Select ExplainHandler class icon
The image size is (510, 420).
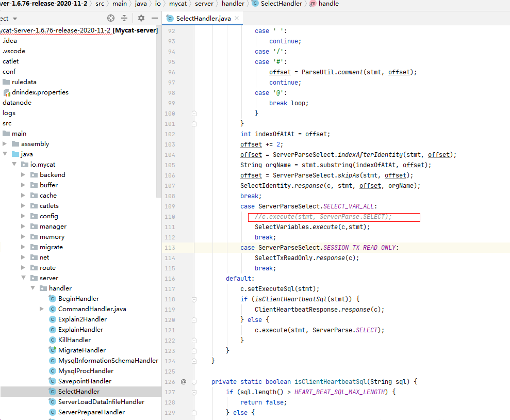point(53,330)
